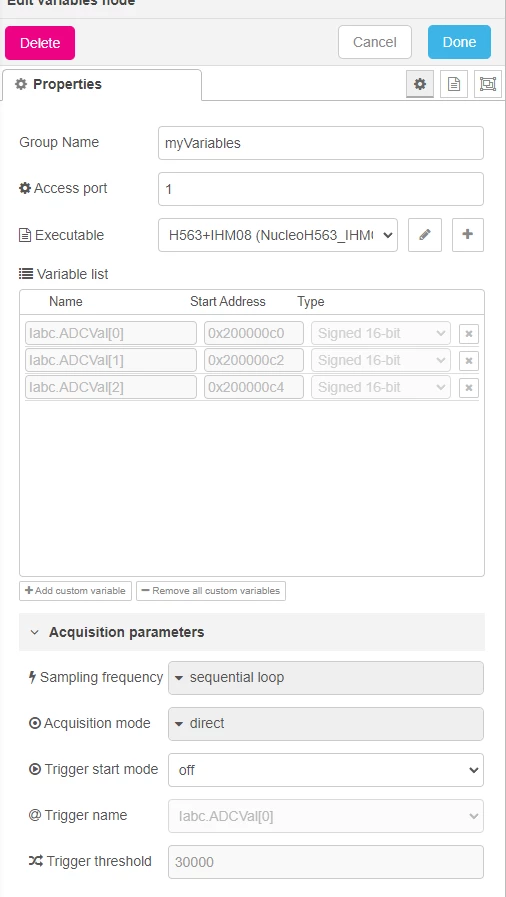Open Trigger name dropdown
The height and width of the screenshot is (897, 506).
326,816
